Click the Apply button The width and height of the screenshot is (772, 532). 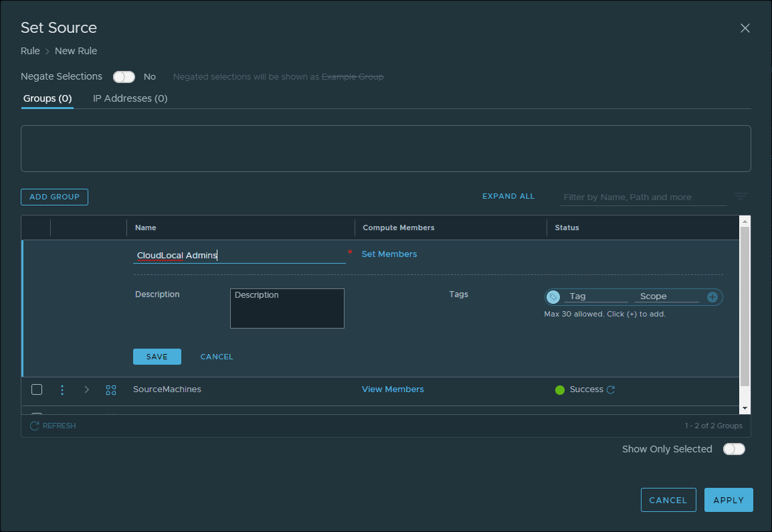[x=728, y=500]
